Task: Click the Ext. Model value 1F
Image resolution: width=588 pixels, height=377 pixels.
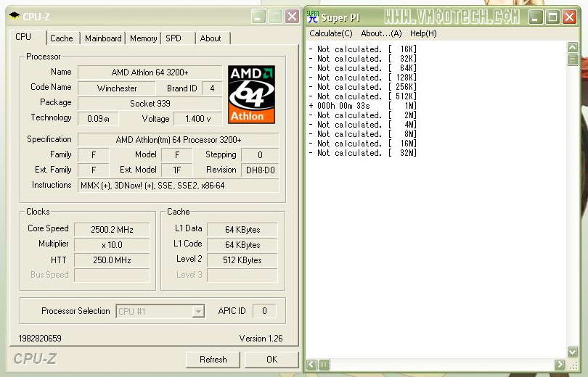Action: pos(177,170)
